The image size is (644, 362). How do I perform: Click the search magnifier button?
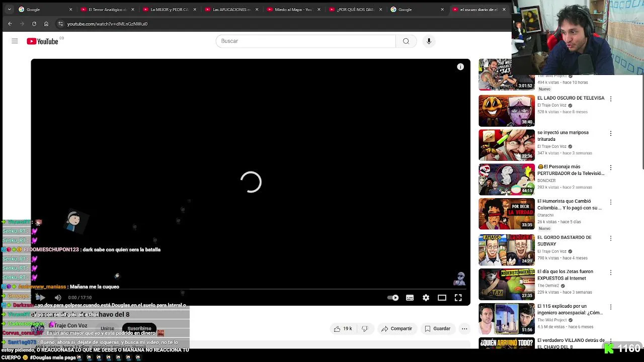click(x=406, y=41)
